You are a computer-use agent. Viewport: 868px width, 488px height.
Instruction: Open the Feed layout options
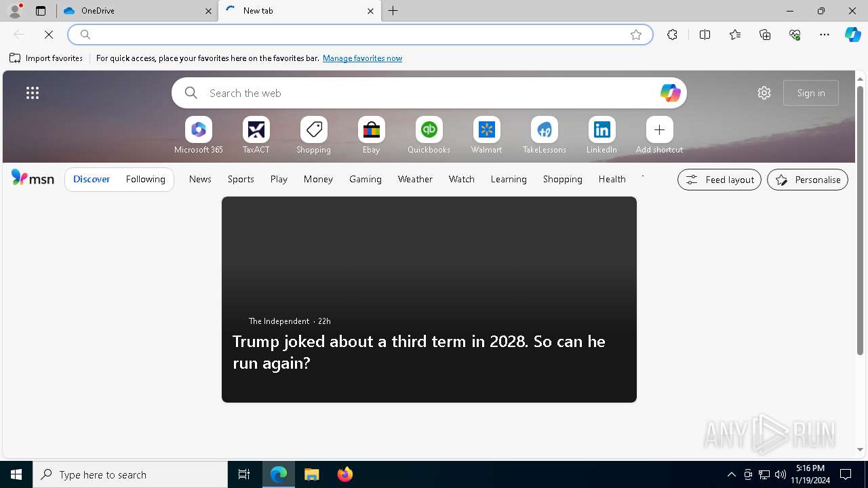[719, 180]
